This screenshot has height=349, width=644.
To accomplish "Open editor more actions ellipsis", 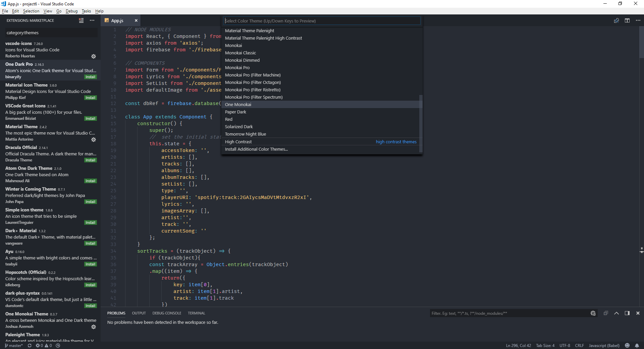I will tap(638, 20).
